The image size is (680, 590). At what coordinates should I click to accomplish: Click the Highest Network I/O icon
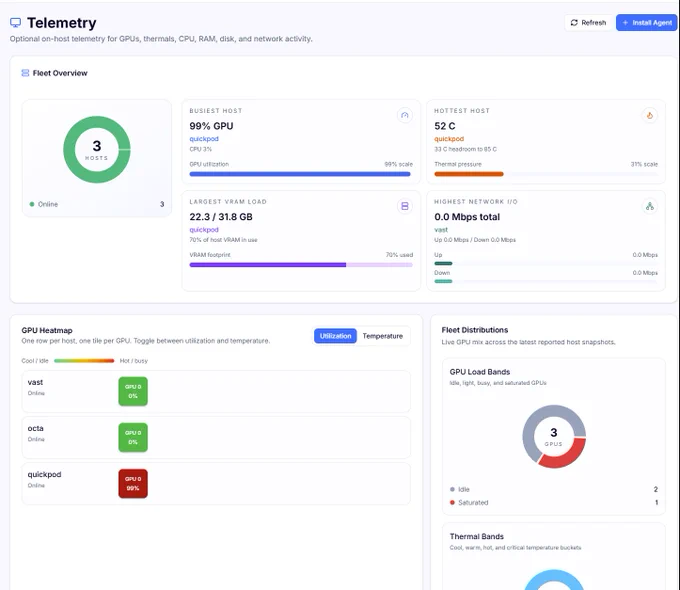[x=650, y=206]
